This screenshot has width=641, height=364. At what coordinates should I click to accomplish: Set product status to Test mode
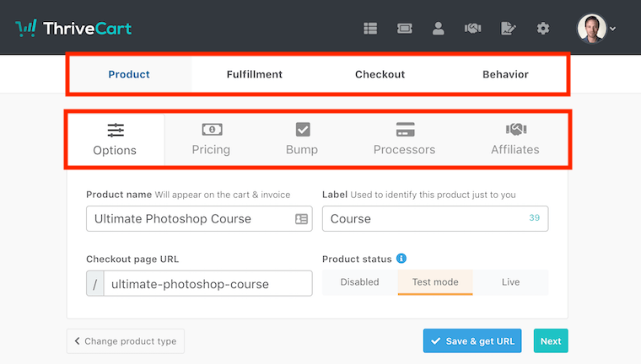click(x=435, y=282)
